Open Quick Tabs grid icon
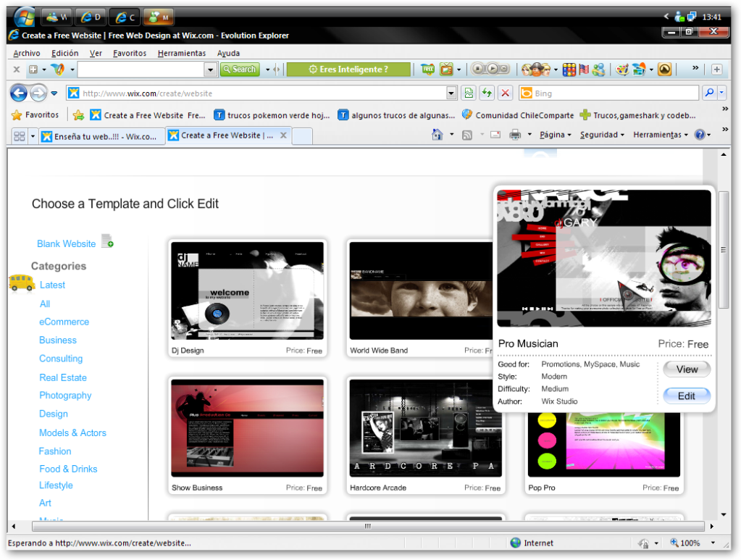The image size is (741, 560). point(20,136)
